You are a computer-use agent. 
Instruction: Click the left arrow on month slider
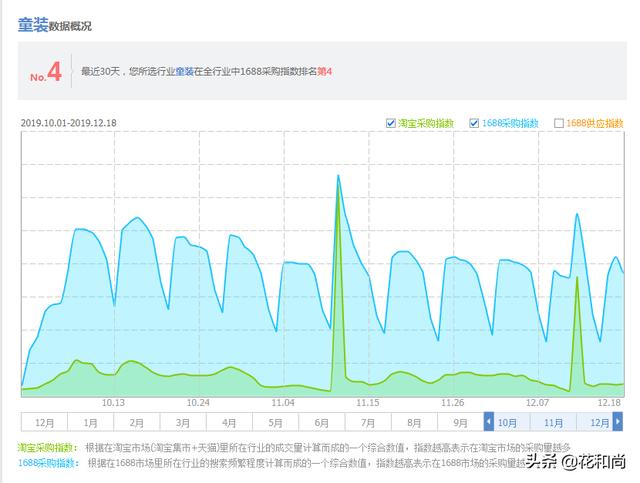(489, 421)
